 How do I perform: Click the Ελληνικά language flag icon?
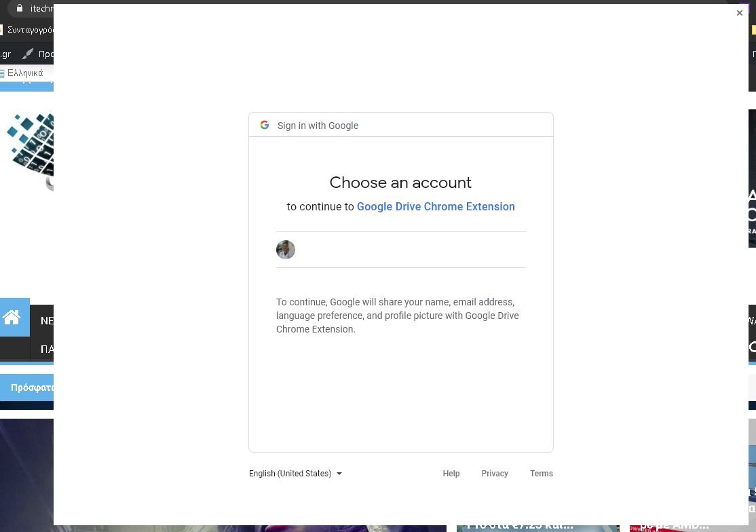tap(3, 73)
